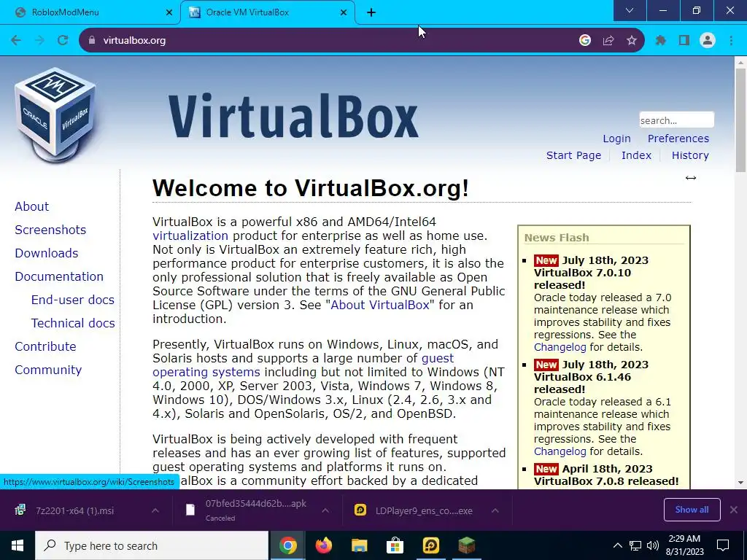Open the tab search dropdown chevron

click(x=630, y=10)
